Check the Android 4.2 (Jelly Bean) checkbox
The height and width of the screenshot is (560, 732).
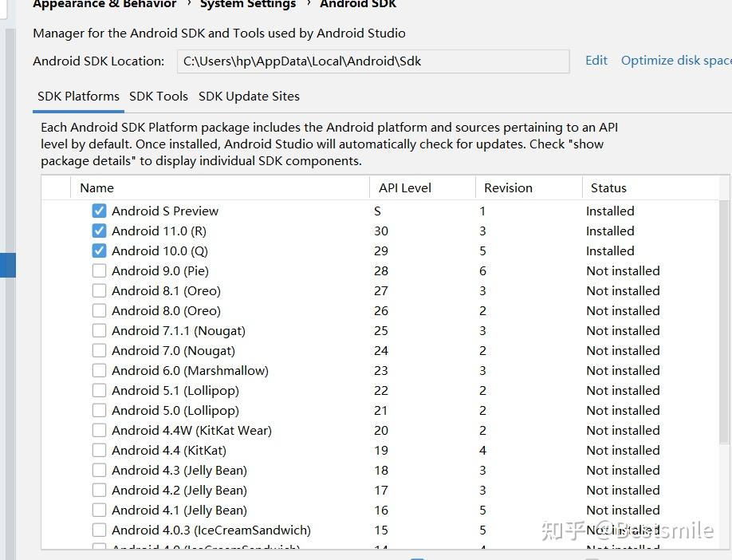[99, 490]
